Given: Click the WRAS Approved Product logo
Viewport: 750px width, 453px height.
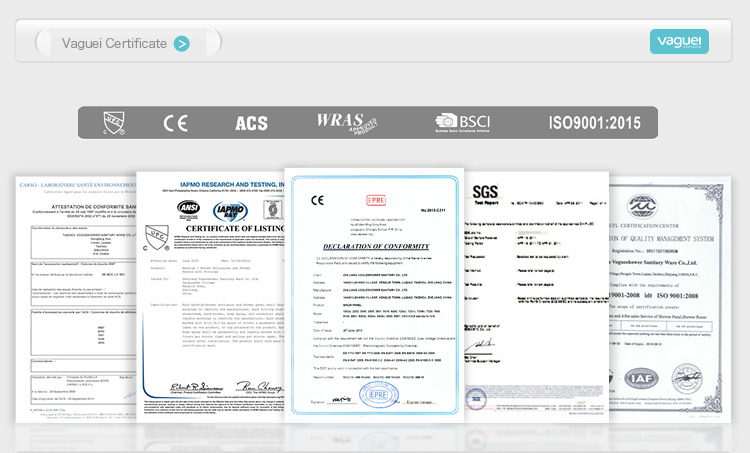Looking at the screenshot, I should 347,123.
